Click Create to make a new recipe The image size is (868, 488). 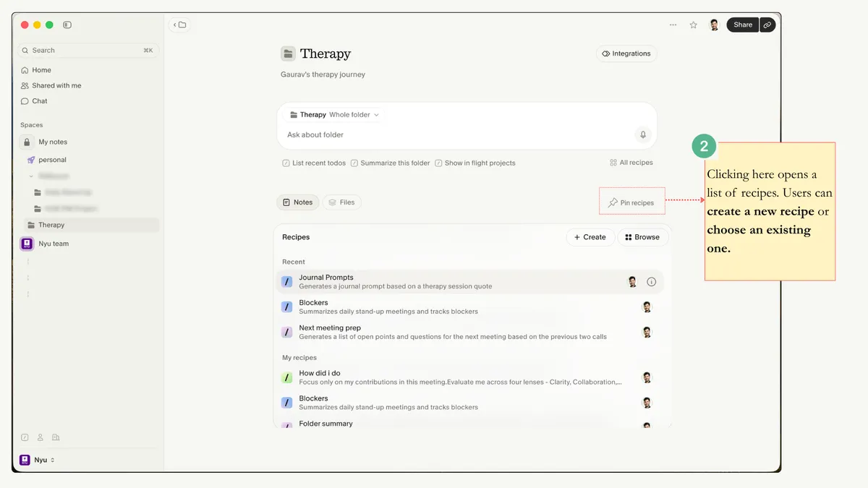pyautogui.click(x=590, y=237)
